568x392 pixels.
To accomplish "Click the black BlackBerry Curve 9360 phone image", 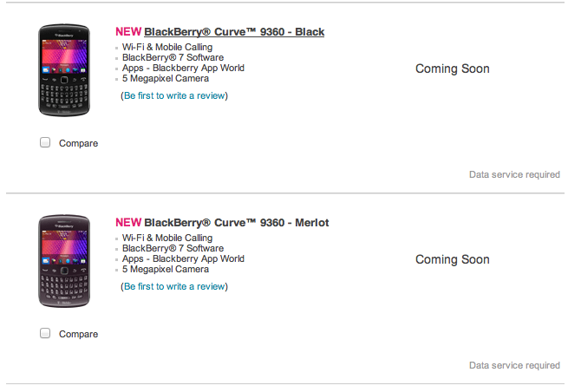I will (x=65, y=71).
